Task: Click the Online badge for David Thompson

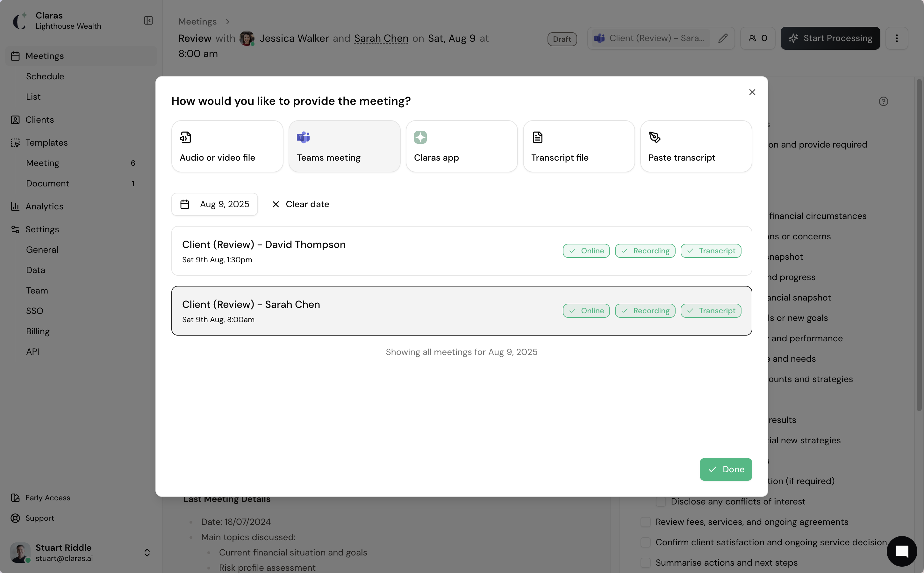Action: 586,251
